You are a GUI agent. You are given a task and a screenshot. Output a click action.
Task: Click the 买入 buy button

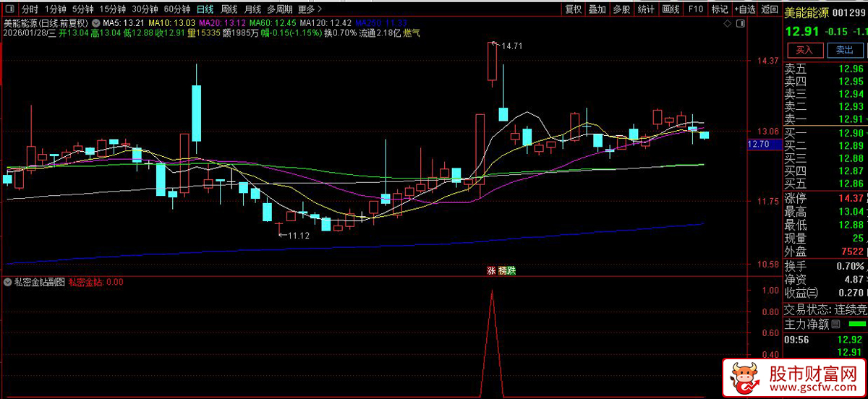pos(805,50)
